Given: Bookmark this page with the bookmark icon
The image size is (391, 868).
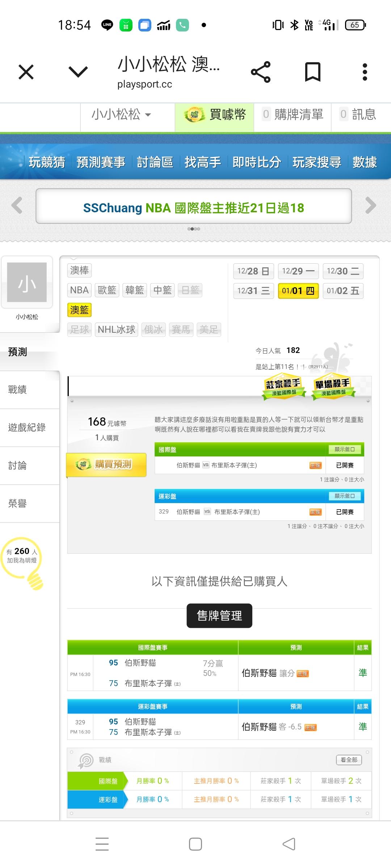Looking at the screenshot, I should tap(313, 72).
